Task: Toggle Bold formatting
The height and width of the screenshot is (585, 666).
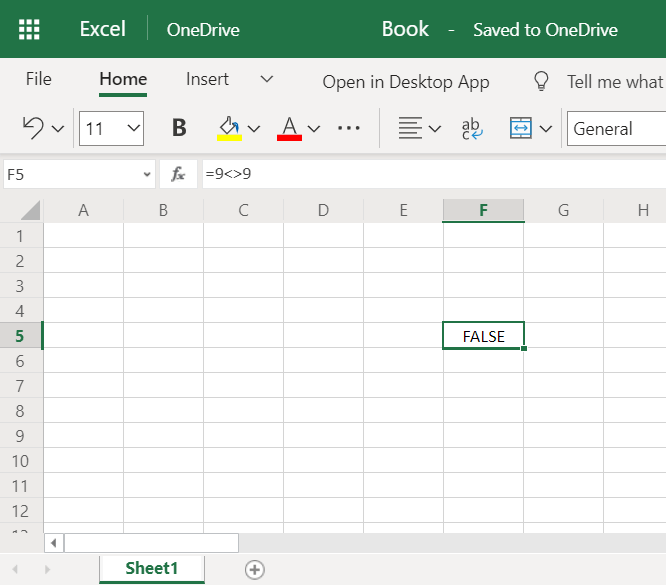Action: pos(179,128)
